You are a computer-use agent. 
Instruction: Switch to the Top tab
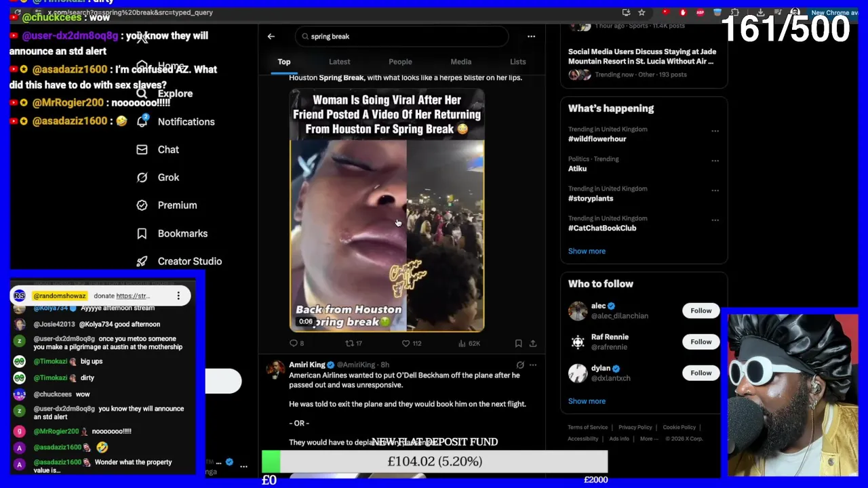(x=284, y=62)
